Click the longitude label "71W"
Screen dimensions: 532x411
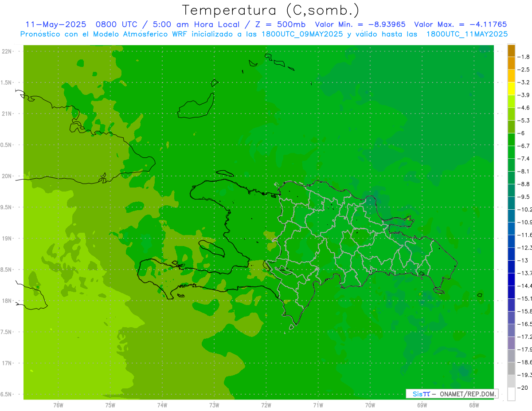click(x=318, y=405)
